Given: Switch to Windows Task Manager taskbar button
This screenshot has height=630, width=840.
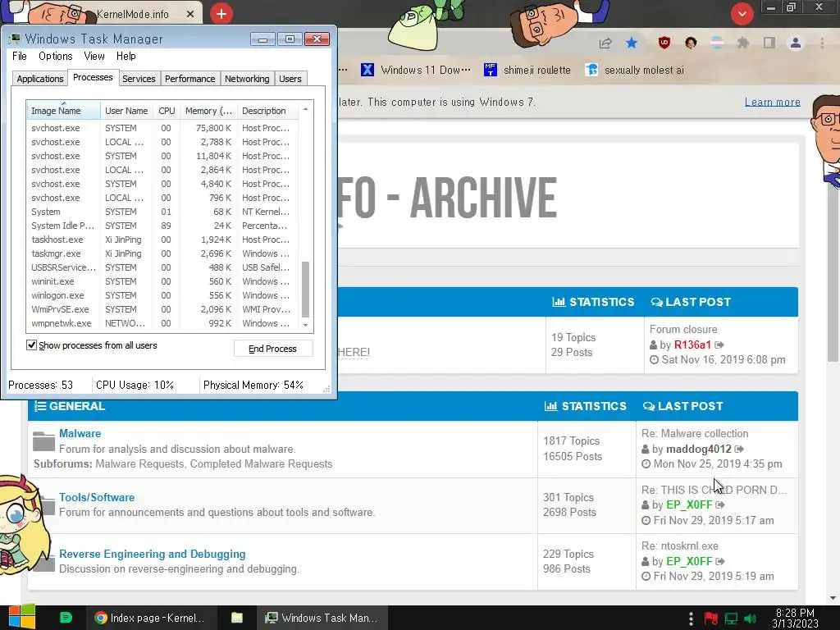Looking at the screenshot, I should click(x=323, y=618).
